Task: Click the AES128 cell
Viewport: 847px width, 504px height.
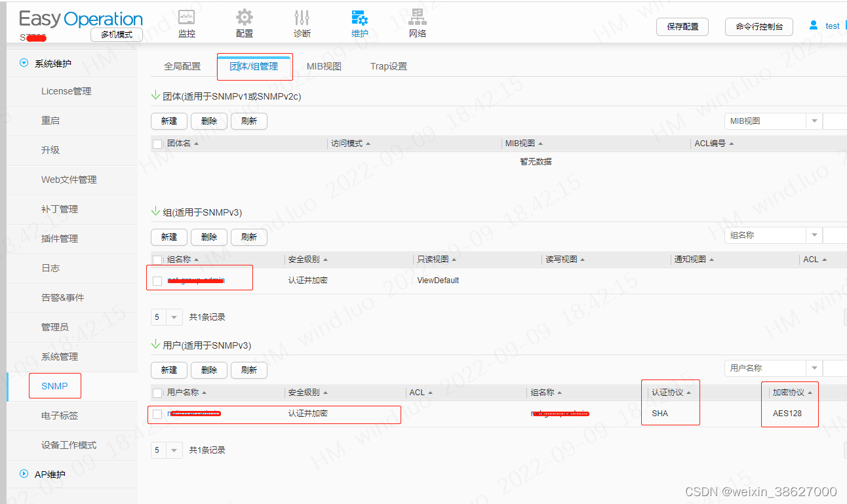Action: pyautogui.click(x=787, y=414)
